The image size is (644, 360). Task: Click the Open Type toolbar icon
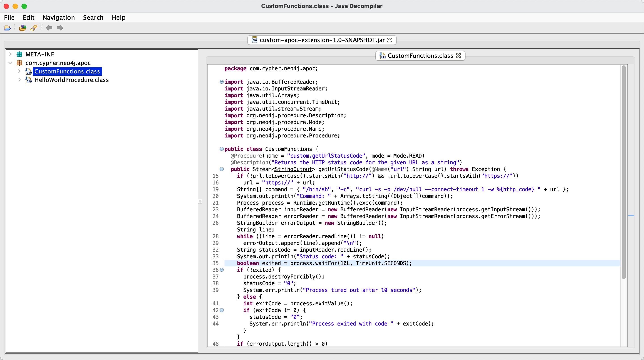pyautogui.click(x=23, y=28)
